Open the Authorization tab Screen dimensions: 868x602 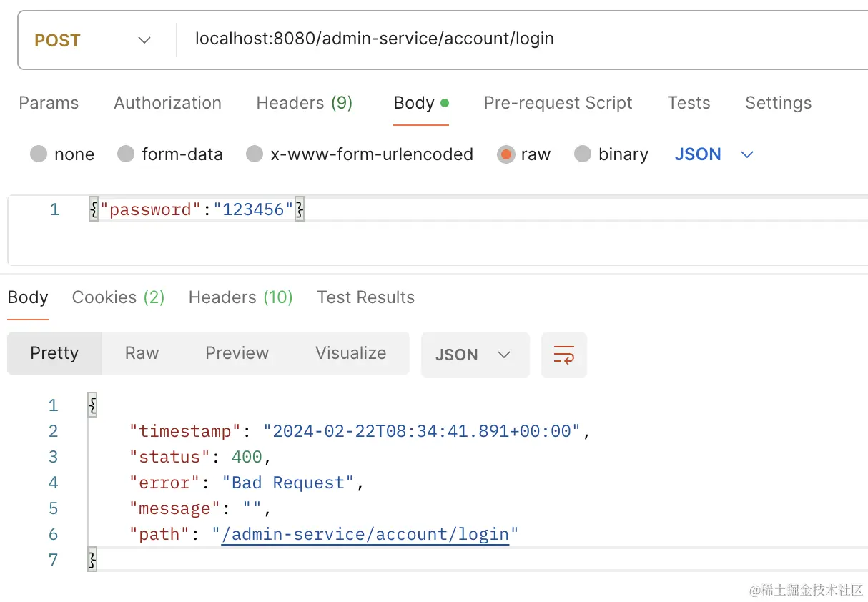[167, 103]
